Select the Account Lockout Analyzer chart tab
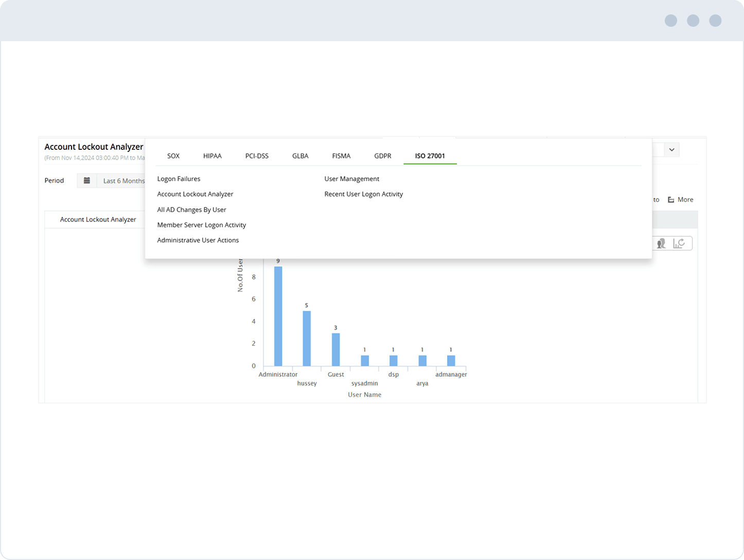 point(98,219)
